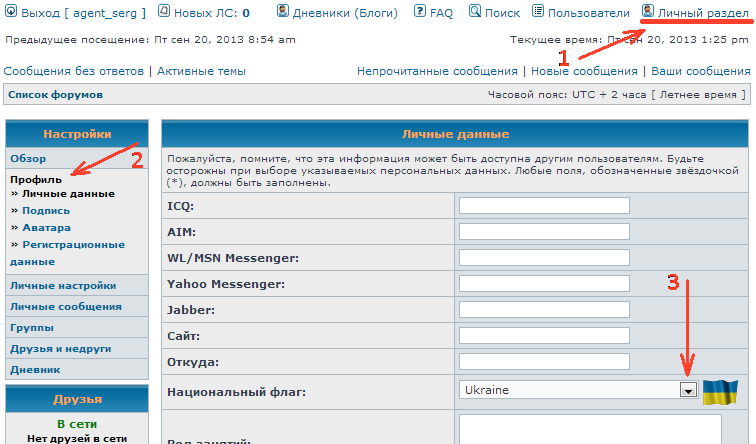Click the Сайт website input field

coord(543,336)
